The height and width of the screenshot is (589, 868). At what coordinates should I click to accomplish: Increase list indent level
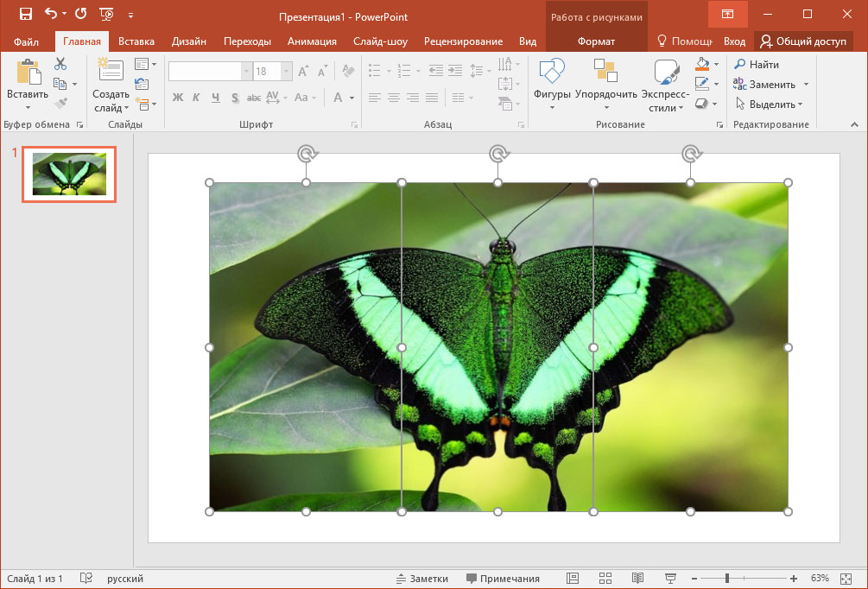click(455, 70)
